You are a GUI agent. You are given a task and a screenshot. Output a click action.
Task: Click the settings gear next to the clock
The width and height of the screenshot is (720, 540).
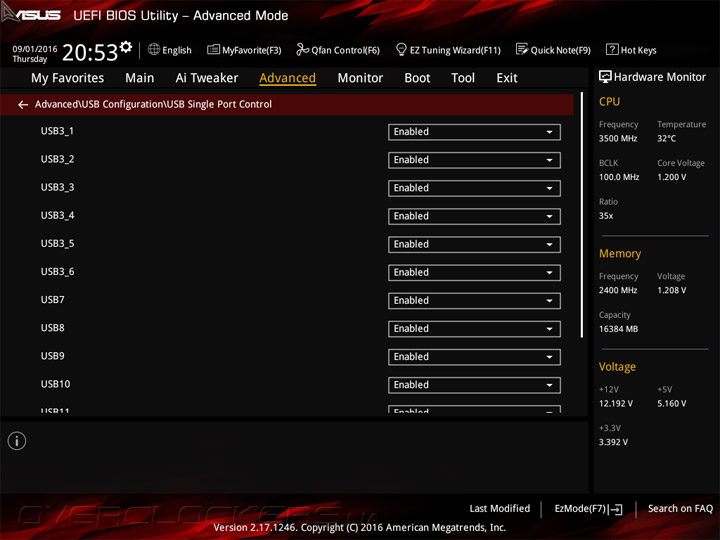(126, 47)
